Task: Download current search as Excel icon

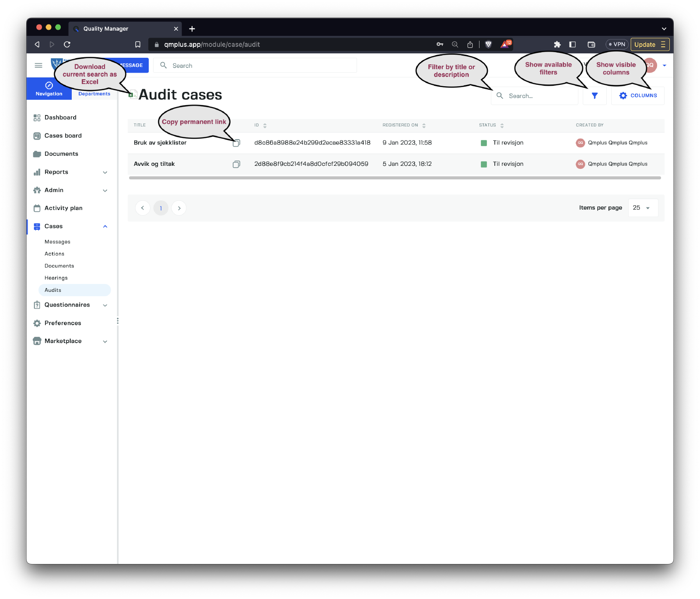Action: coord(133,94)
